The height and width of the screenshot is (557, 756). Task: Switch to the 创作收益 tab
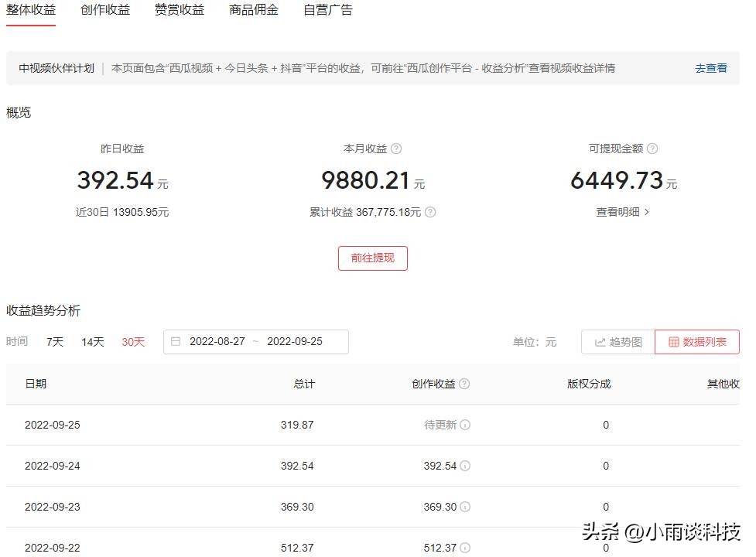point(105,10)
